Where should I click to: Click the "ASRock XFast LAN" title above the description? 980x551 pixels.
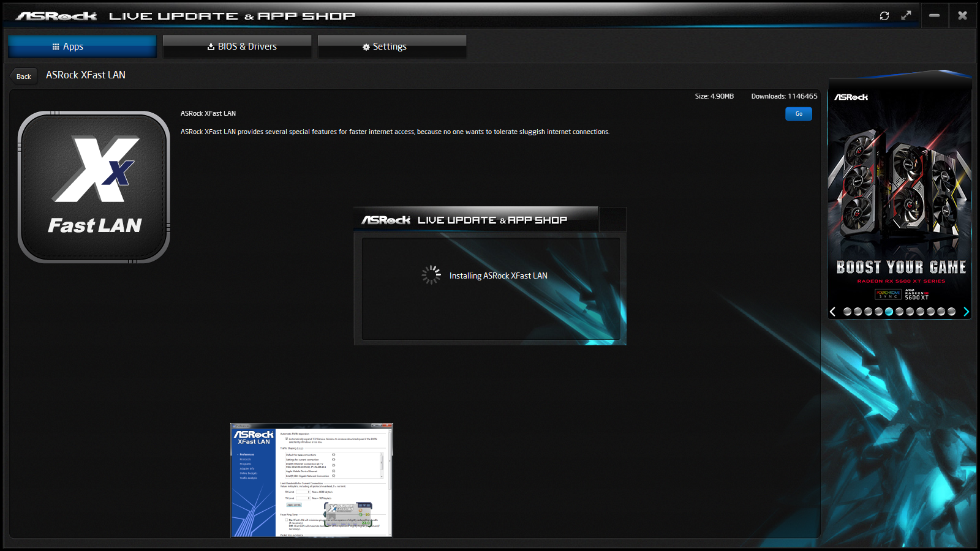tap(208, 113)
